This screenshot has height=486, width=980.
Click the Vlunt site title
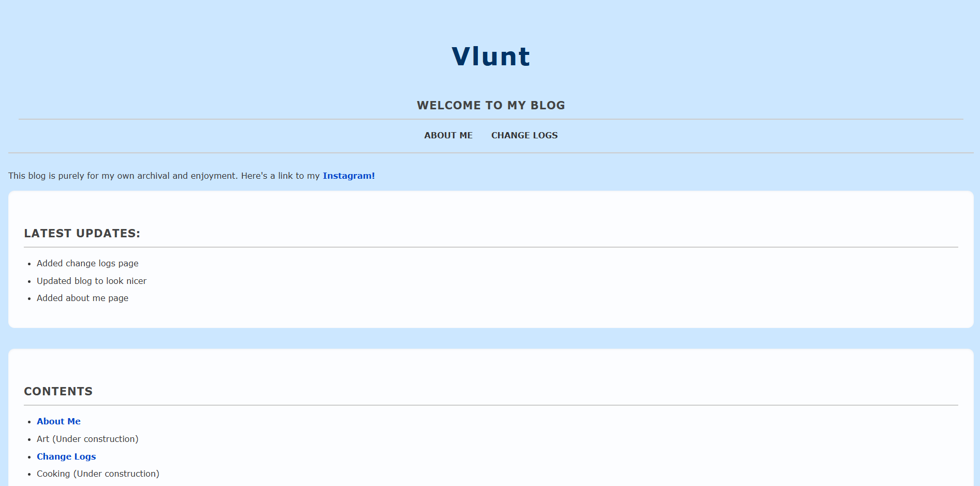click(x=490, y=56)
